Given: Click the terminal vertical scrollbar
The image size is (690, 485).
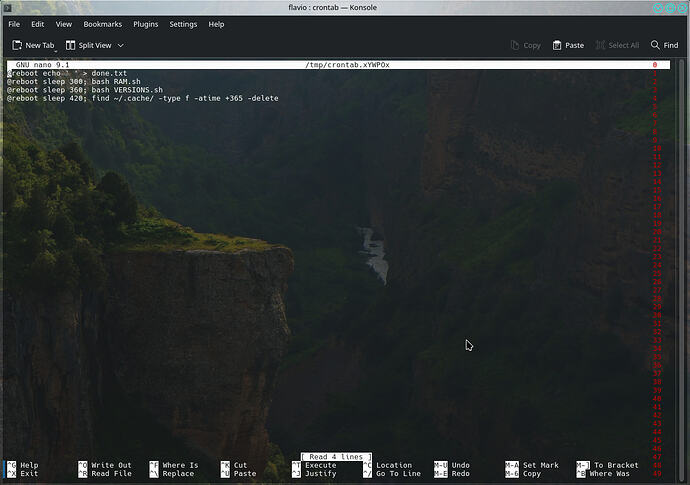Looking at the screenshot, I should 682,268.
